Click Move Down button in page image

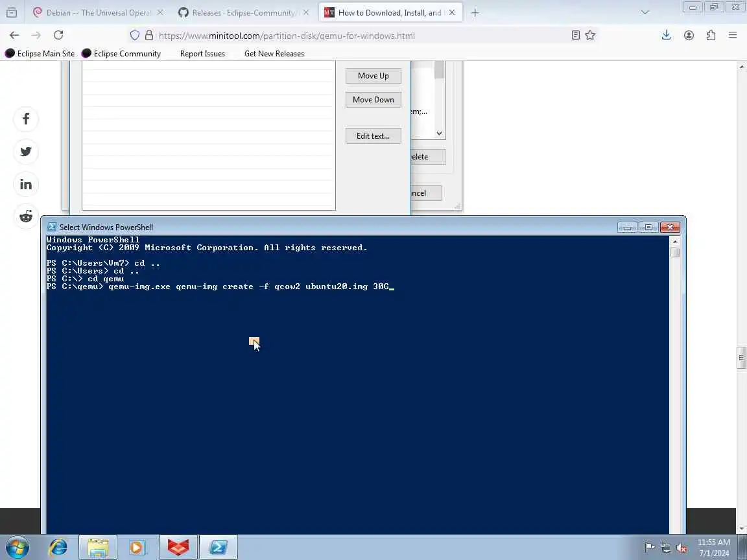(373, 100)
